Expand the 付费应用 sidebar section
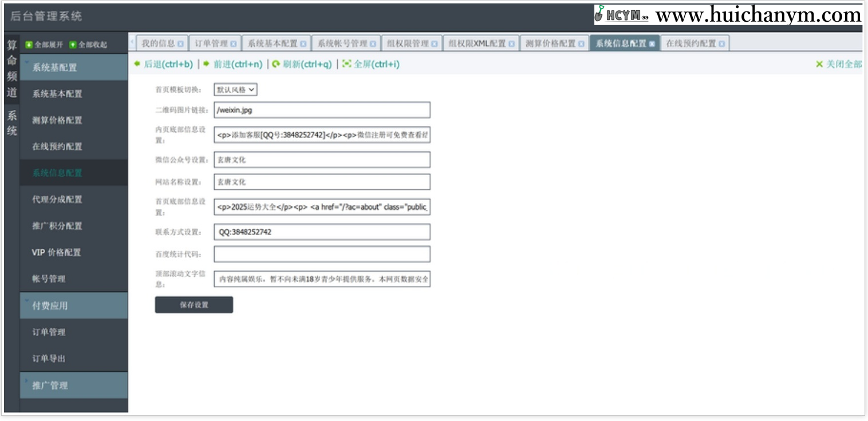Viewport: 868px width, 421px height. [x=74, y=305]
